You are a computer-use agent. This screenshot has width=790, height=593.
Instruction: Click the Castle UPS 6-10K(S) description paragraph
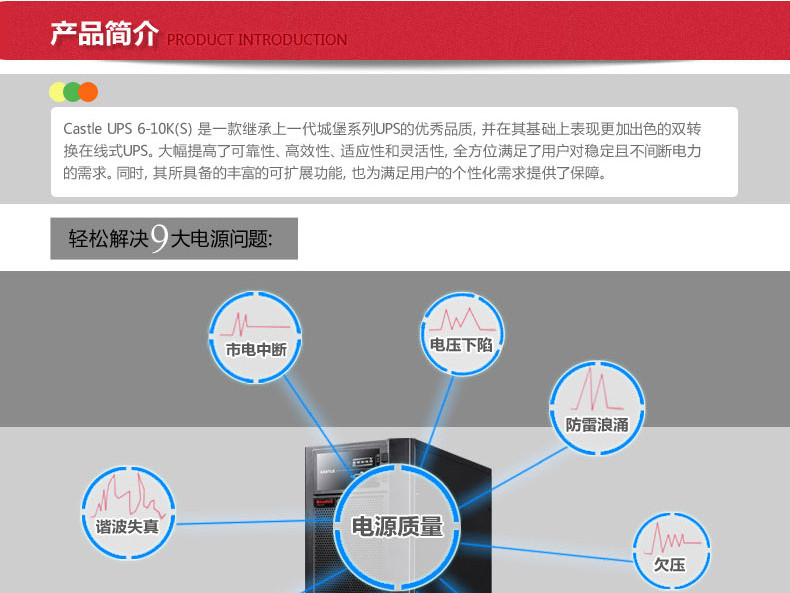382,151
